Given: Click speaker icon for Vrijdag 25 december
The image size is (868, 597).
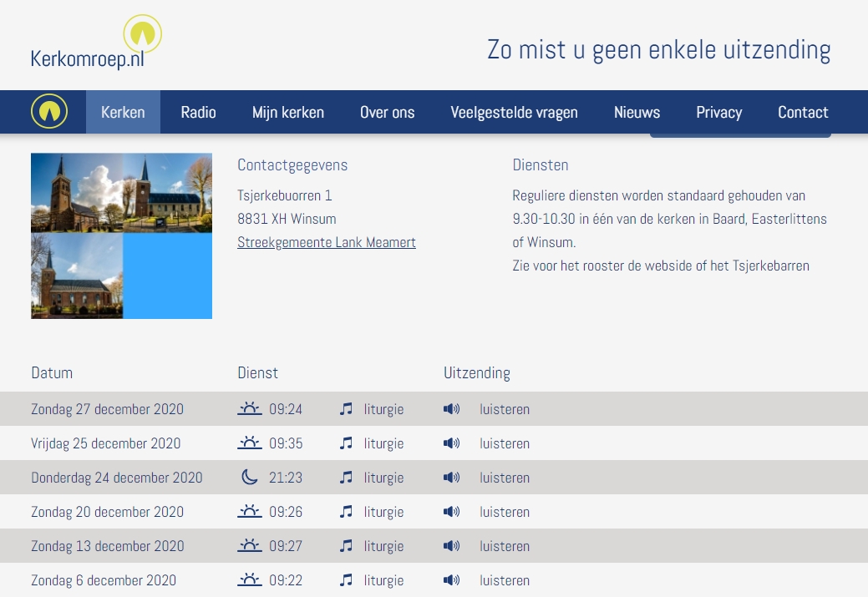Looking at the screenshot, I should tap(452, 443).
